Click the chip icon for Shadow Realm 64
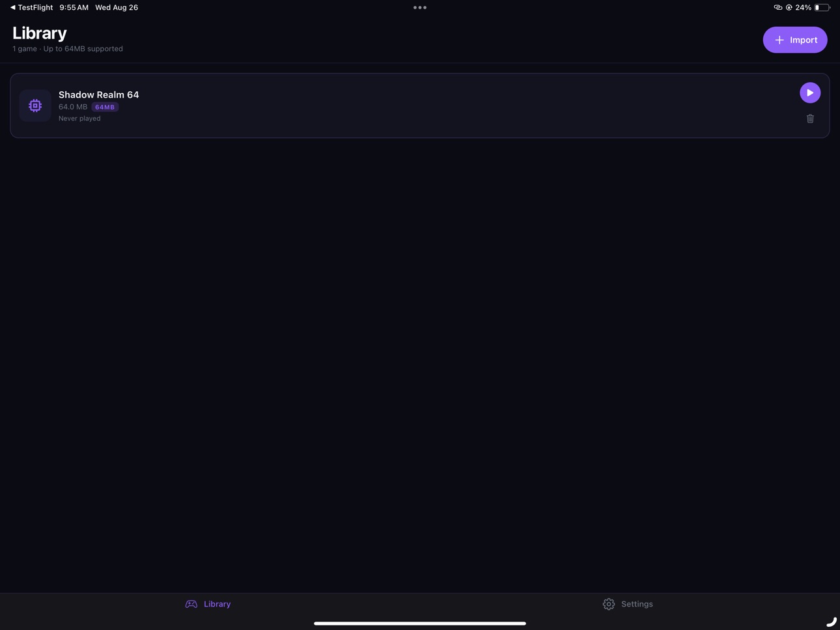 tap(35, 106)
